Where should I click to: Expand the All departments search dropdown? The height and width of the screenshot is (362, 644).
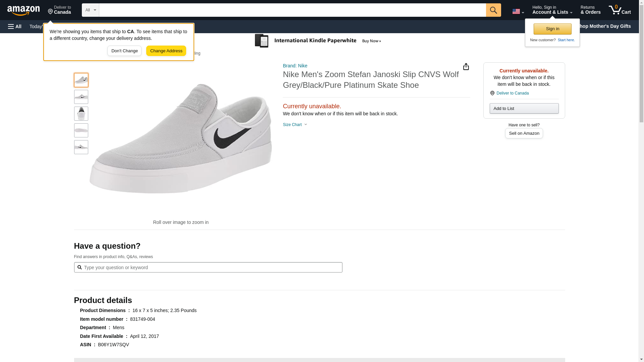[90, 10]
